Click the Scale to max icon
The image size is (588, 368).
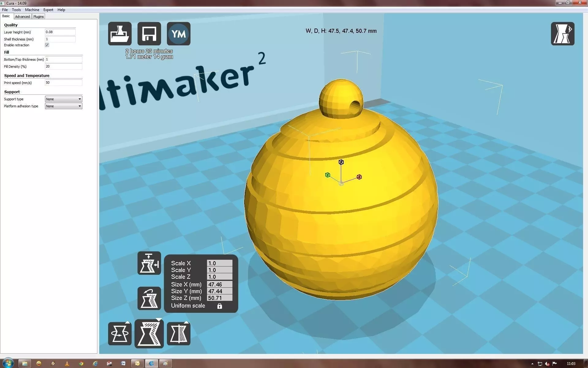click(149, 263)
